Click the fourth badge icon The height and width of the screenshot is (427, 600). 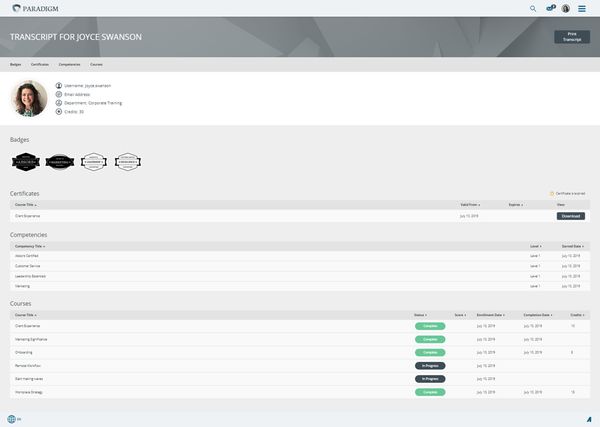click(127, 161)
